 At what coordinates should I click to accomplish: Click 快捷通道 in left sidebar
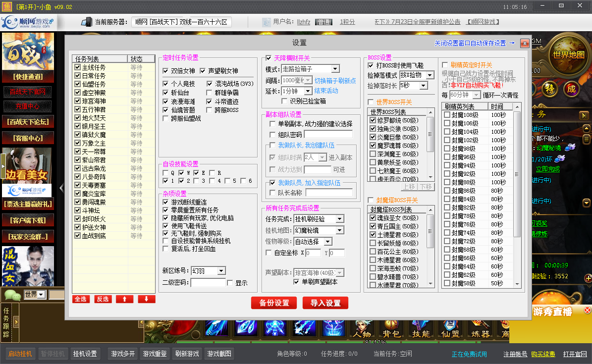(28, 77)
